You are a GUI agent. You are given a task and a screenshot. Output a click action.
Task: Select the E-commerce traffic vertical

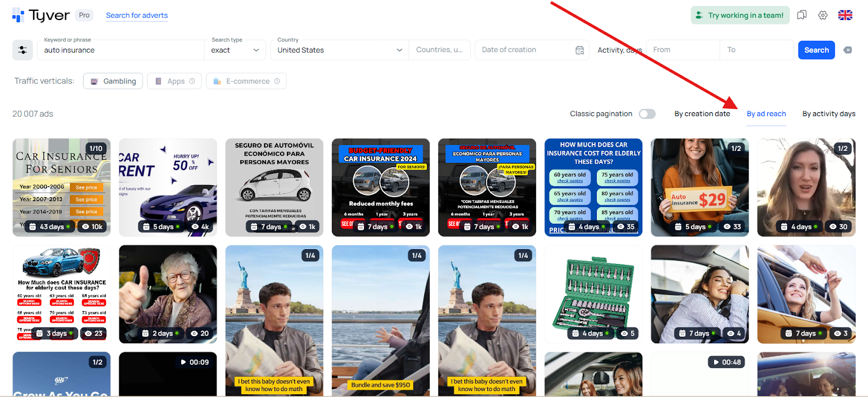(x=246, y=81)
